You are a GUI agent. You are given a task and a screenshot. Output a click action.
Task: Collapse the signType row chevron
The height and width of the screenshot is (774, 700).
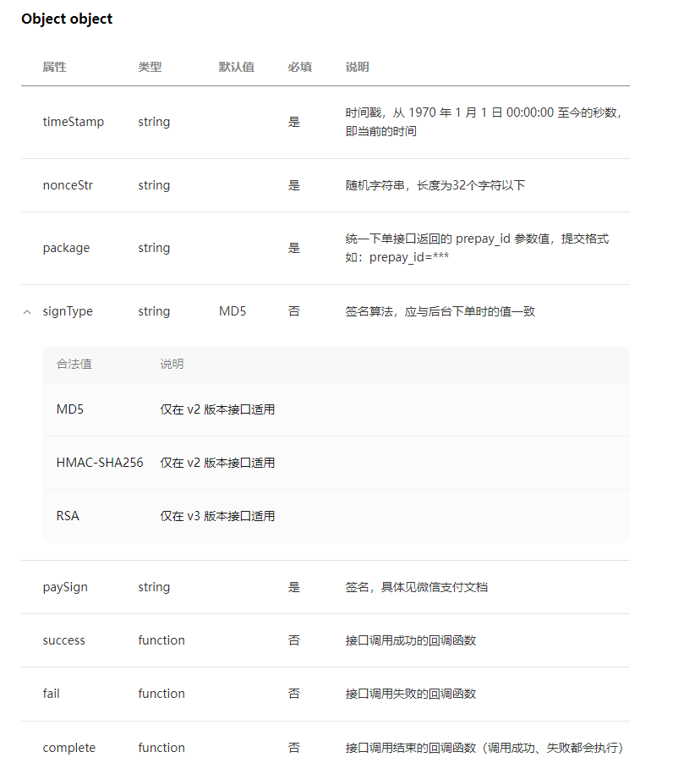click(x=27, y=312)
